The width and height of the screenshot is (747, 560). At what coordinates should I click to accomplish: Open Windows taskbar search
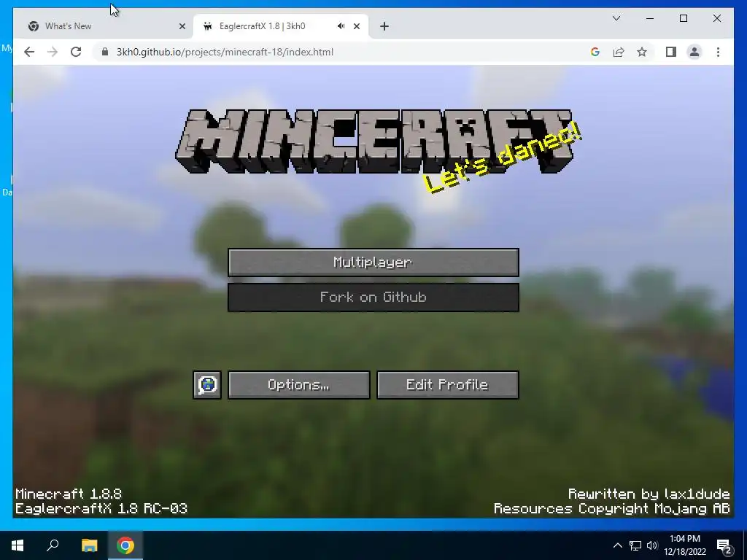pyautogui.click(x=53, y=545)
